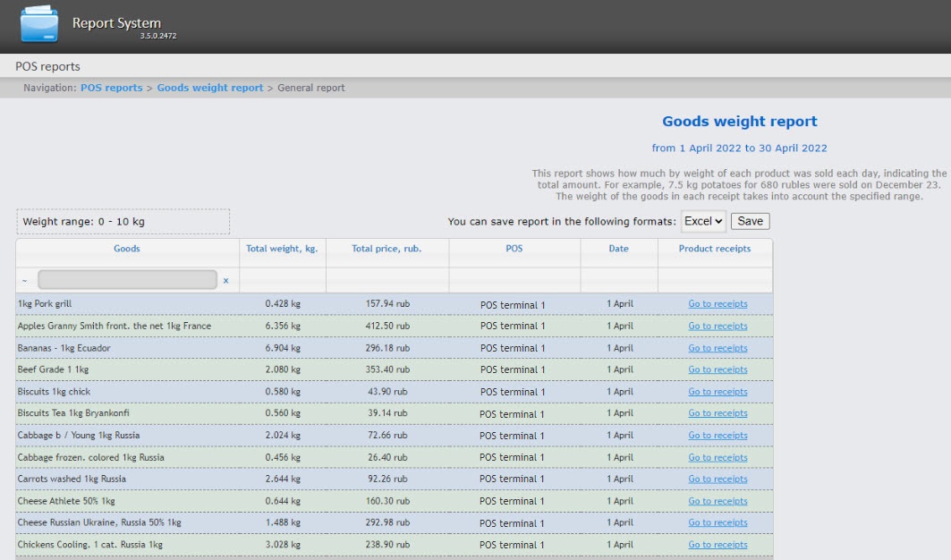Open Goods weight report breadcrumb link
Screen dimensions: 951x560
point(210,88)
